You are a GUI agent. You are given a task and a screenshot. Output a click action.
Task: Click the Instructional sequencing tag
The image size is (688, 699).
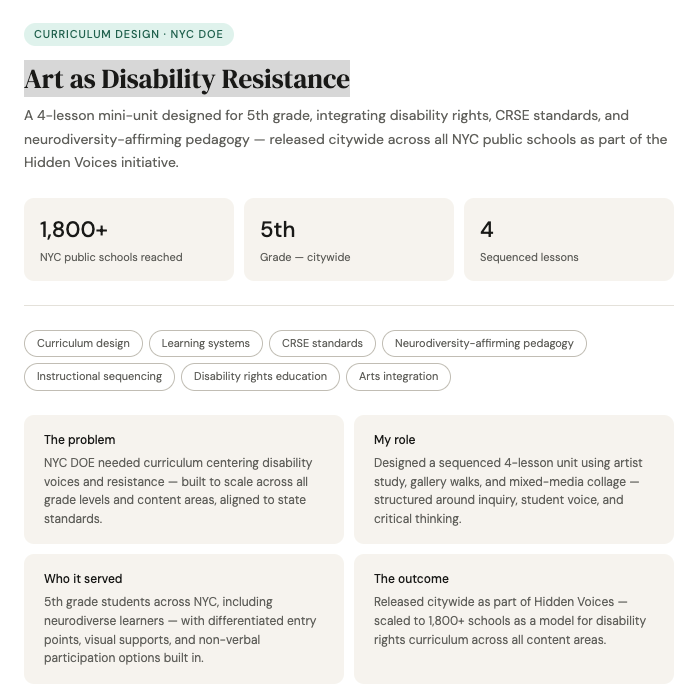99,377
